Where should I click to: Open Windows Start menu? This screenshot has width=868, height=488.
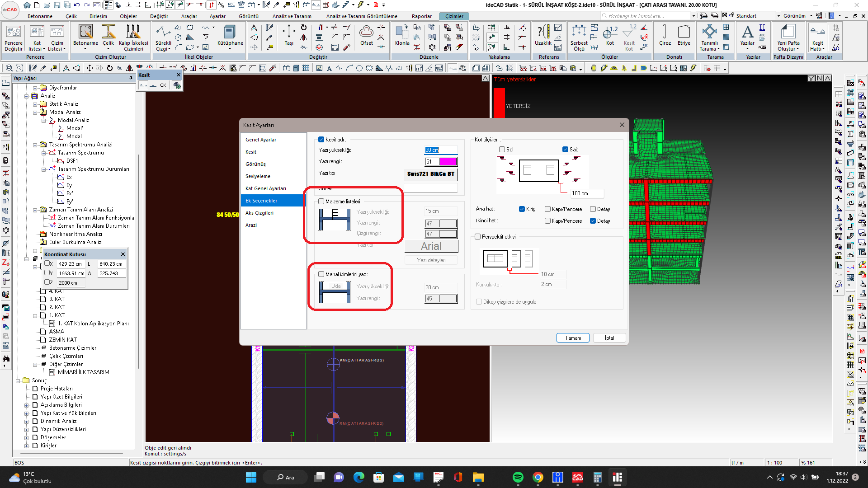[x=251, y=477]
